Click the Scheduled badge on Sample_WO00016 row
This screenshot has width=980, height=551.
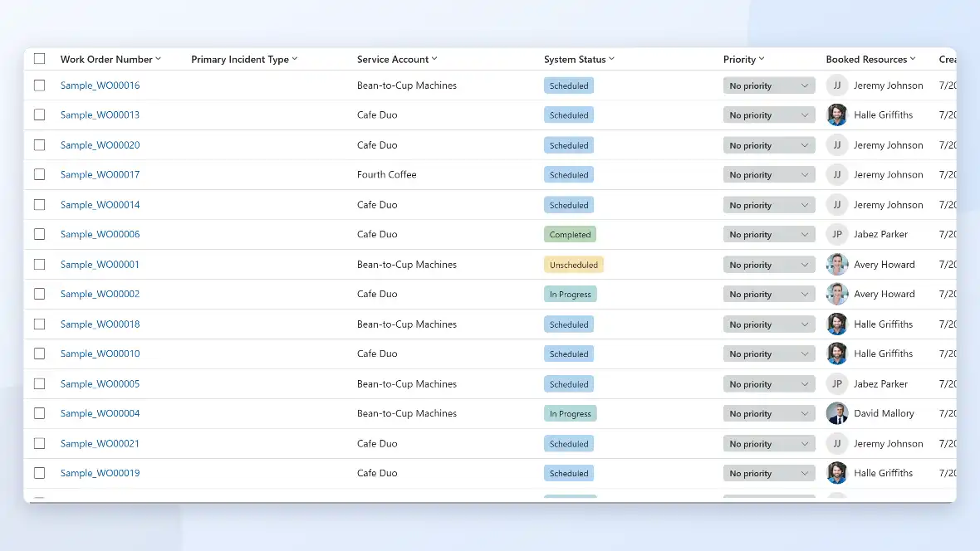click(569, 85)
